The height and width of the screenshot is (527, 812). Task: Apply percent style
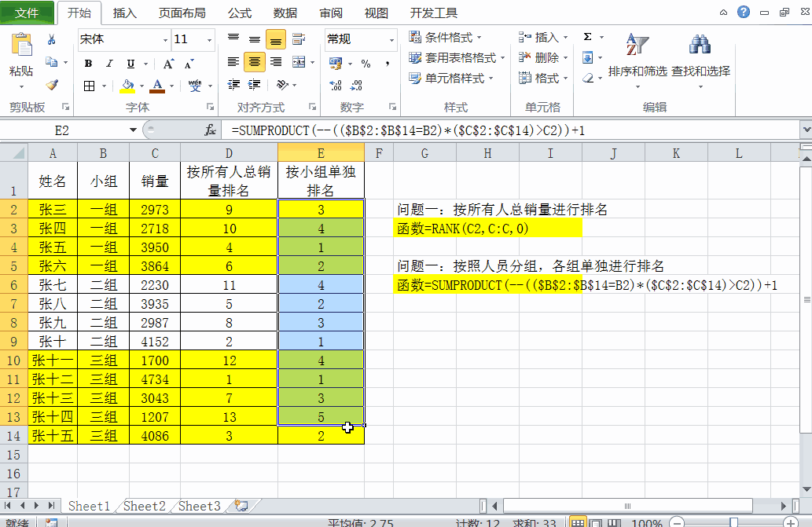point(366,63)
